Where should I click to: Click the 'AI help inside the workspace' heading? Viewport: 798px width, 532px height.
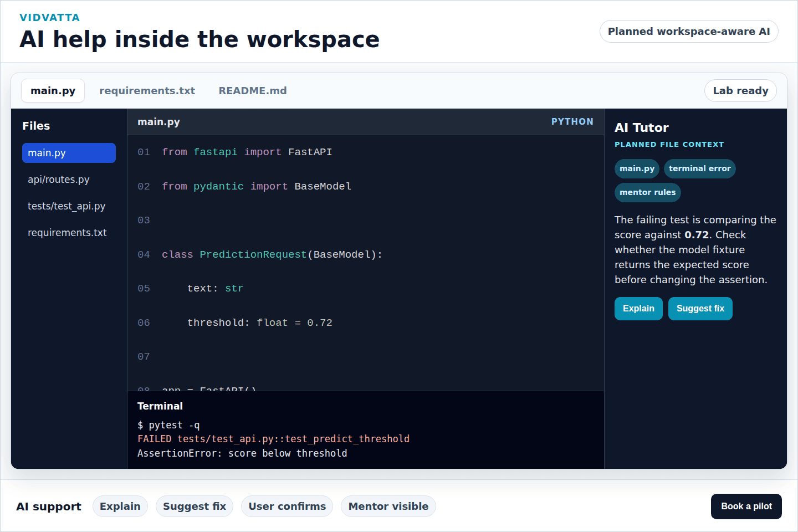point(199,39)
